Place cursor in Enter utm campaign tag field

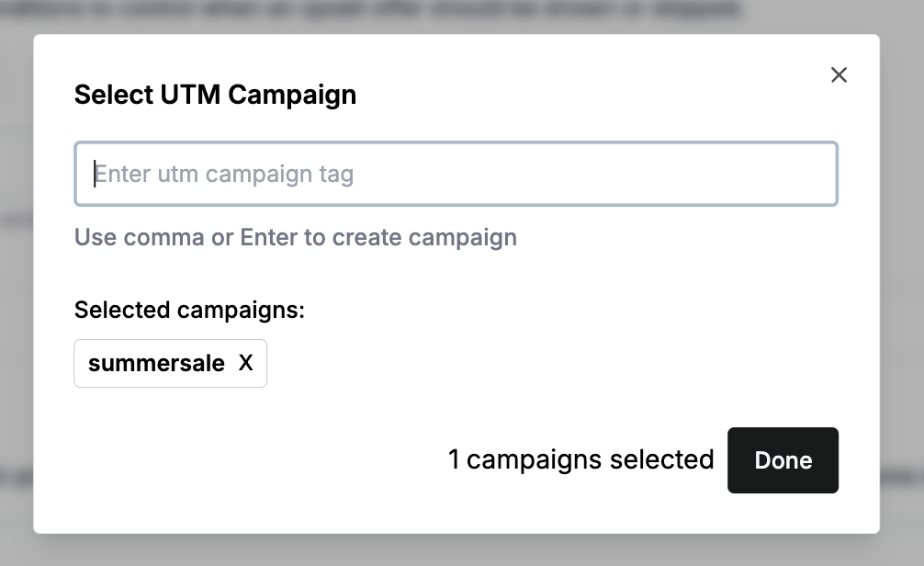456,174
